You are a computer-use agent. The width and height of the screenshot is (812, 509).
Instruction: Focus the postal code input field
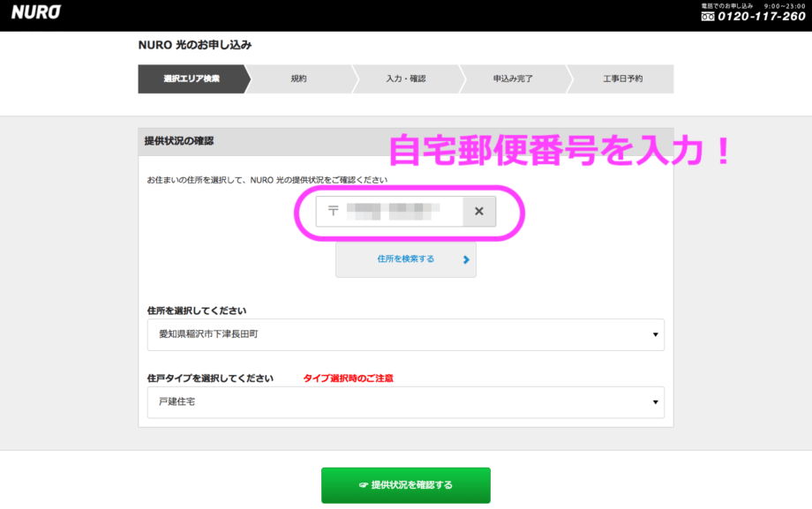(x=402, y=211)
